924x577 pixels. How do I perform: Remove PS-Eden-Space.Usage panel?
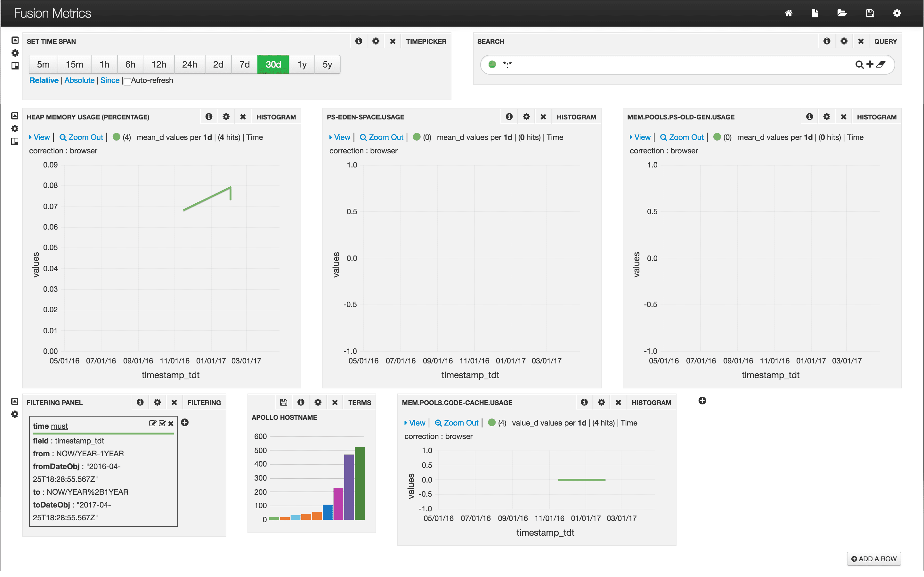tap(543, 117)
